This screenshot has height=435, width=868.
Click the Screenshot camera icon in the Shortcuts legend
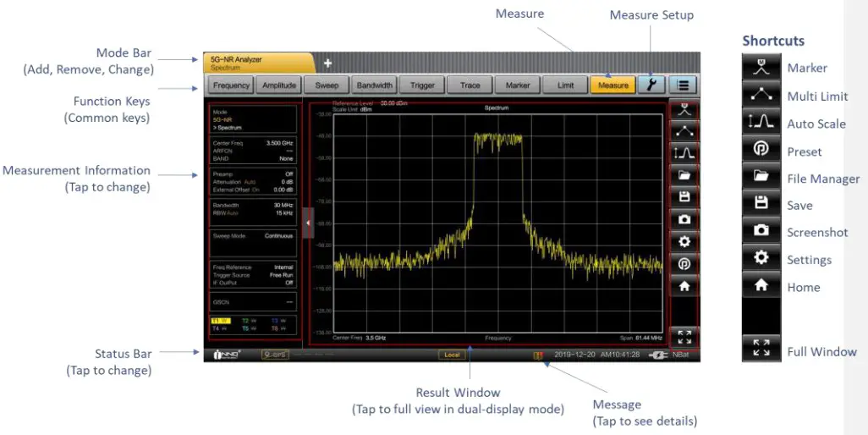(761, 231)
